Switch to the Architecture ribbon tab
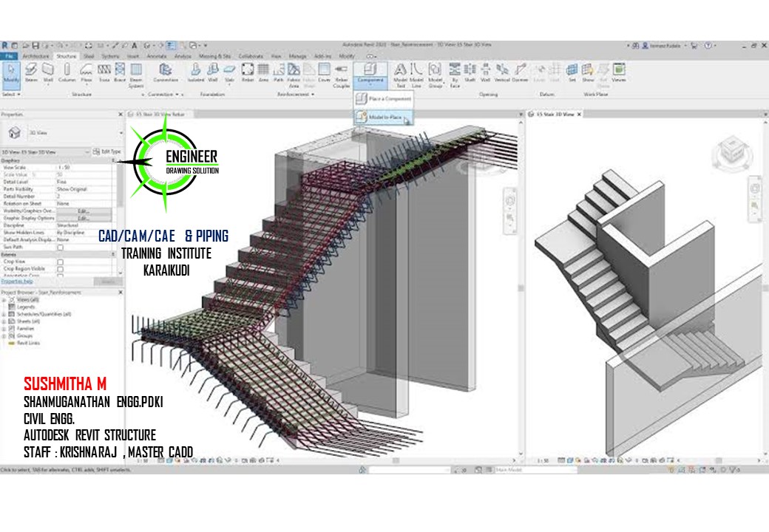Image resolution: width=769 pixels, height=532 pixels. coord(36,56)
